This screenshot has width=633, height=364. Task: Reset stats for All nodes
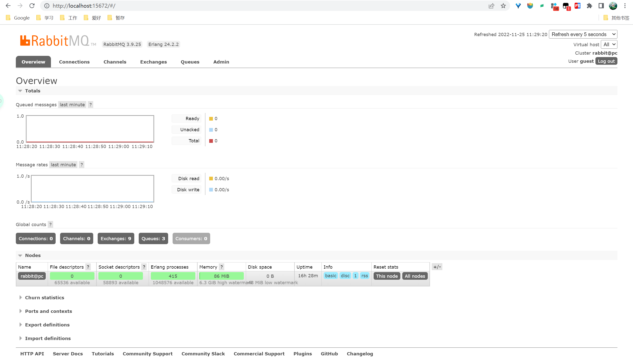coord(415,276)
